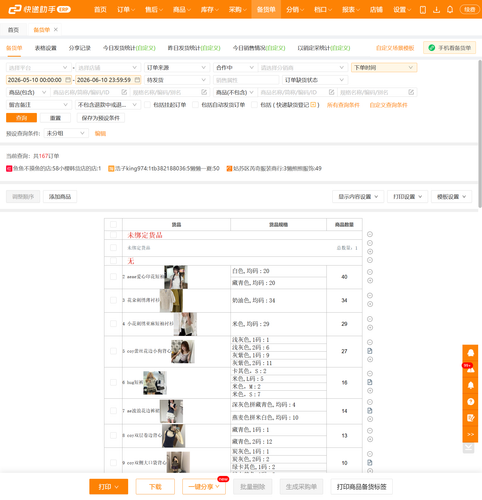
Task: Check the row with quantity 27
Action: click(x=113, y=351)
